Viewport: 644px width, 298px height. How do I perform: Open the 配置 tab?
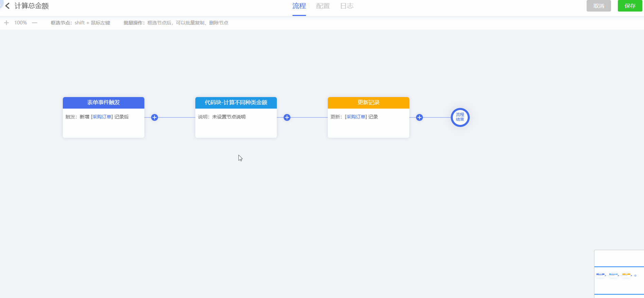coord(323,6)
